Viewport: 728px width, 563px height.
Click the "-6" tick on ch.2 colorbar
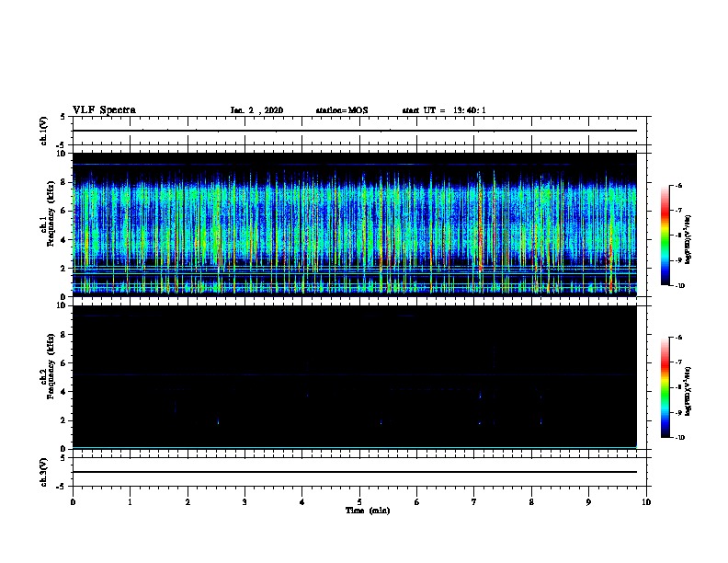(679, 338)
